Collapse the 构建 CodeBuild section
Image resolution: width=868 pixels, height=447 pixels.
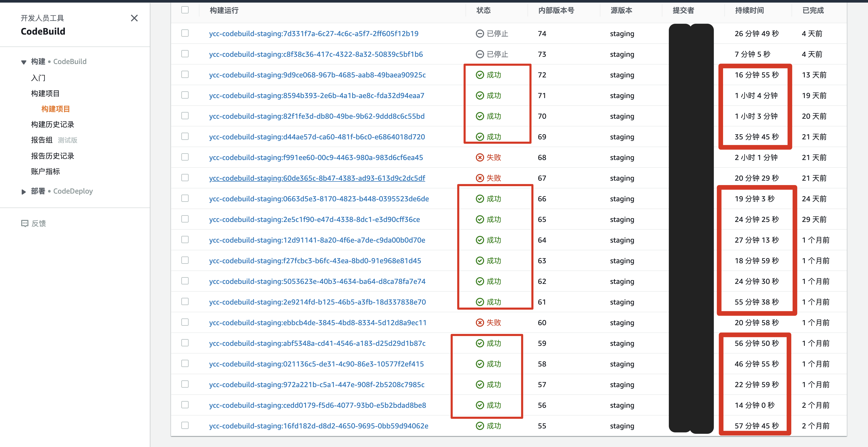click(x=24, y=62)
